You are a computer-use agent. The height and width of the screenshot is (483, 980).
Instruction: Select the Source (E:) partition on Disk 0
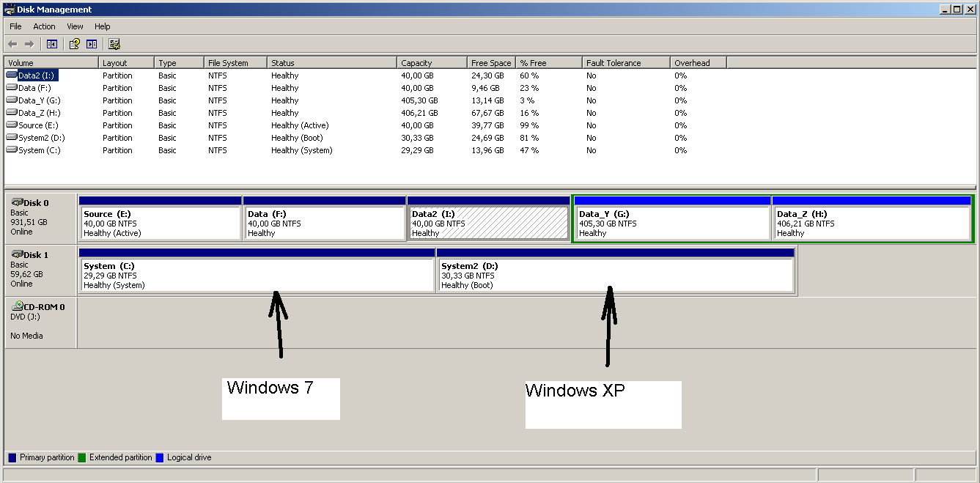coord(160,224)
